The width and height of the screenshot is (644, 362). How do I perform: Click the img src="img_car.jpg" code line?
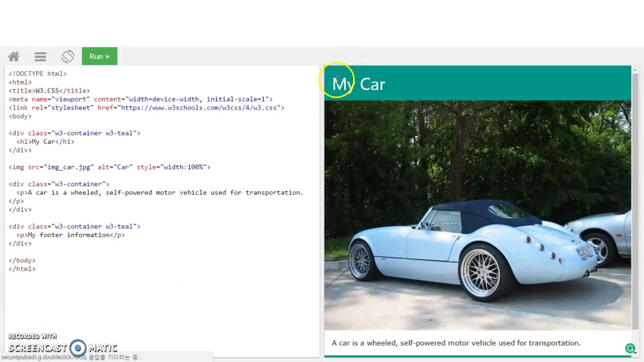[109, 167]
